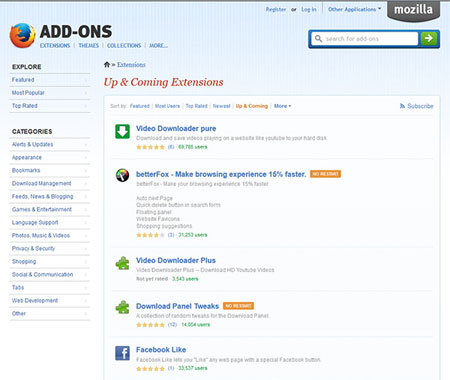Sort by Up & Coming
Viewport: 450px width, 380px height.
click(252, 106)
